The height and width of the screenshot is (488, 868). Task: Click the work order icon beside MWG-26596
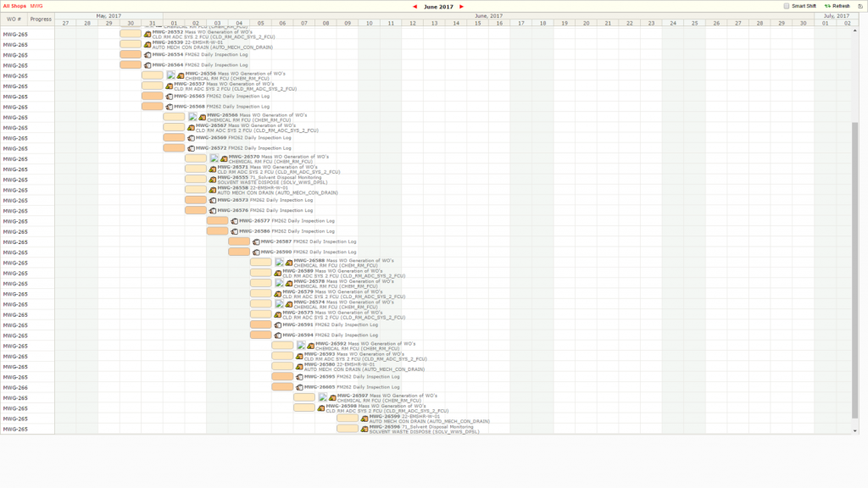click(x=364, y=429)
